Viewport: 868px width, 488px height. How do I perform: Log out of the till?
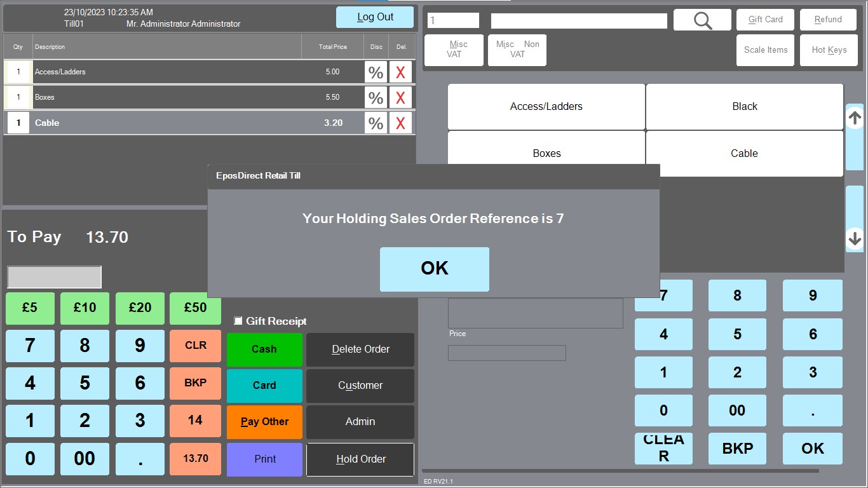tap(374, 17)
